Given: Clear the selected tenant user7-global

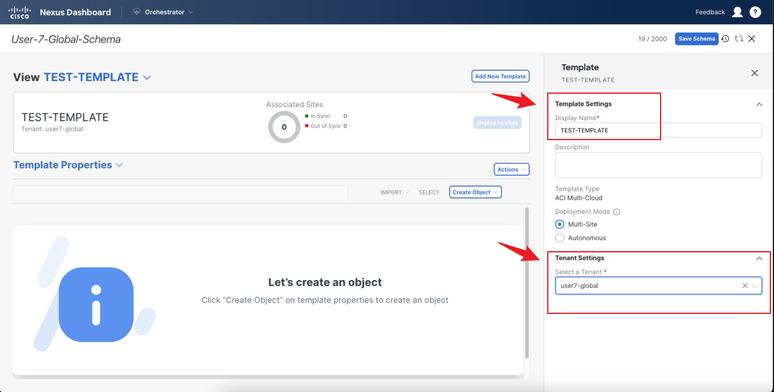Looking at the screenshot, I should point(745,285).
